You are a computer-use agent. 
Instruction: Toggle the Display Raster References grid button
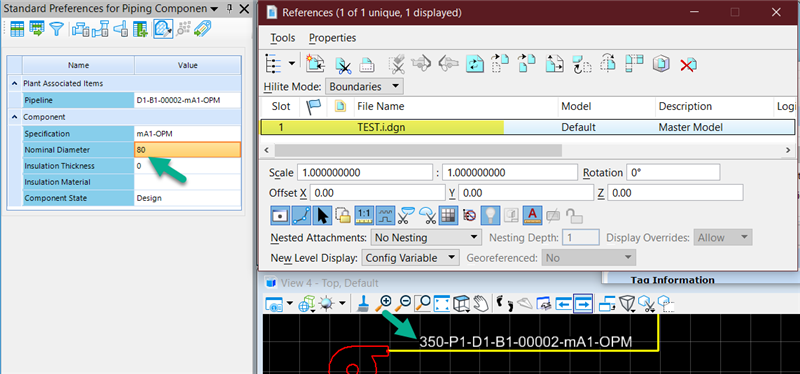[x=448, y=216]
